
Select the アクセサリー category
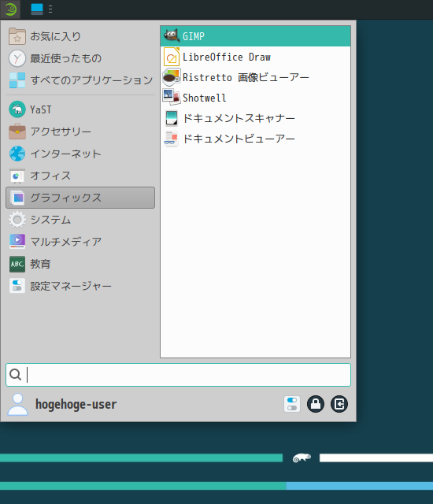pyautogui.click(x=80, y=132)
